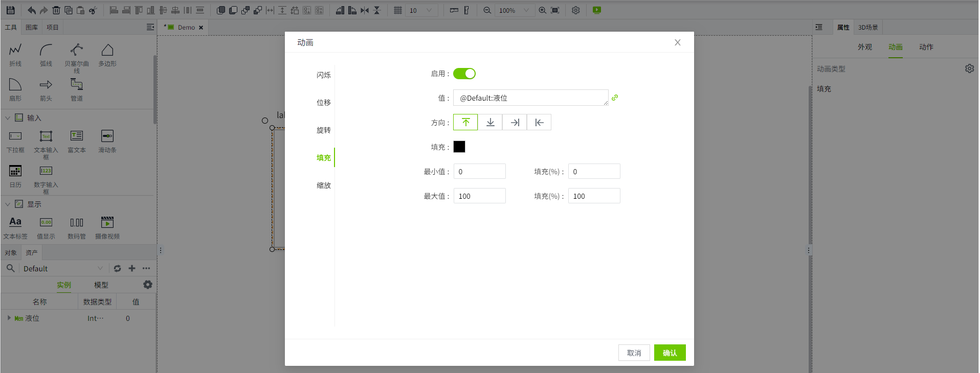This screenshot has height=373, width=980.
Task: Select the Bezier curve tool icon
Action: 77,50
